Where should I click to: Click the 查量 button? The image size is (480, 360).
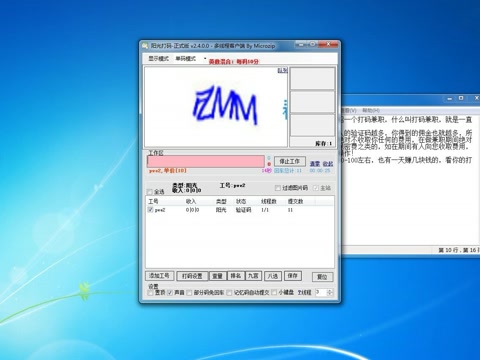(x=217, y=276)
